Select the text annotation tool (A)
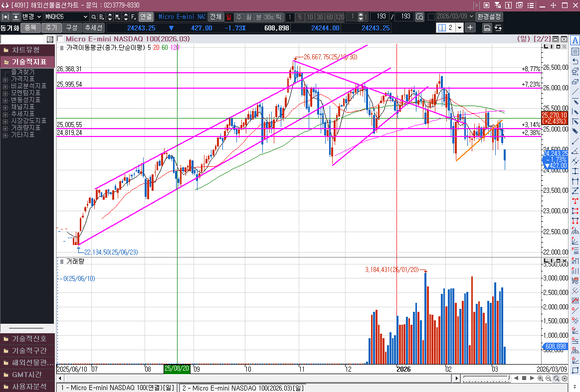The image size is (580, 392). click(575, 41)
